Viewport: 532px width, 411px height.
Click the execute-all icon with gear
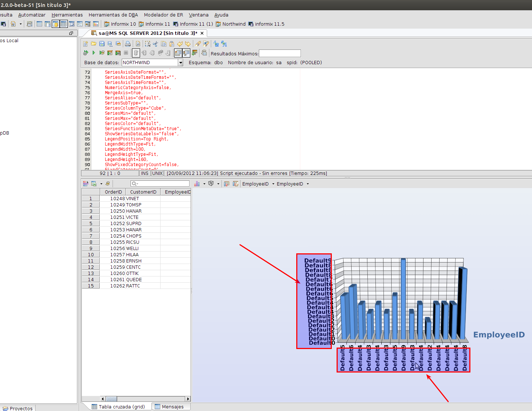click(86, 53)
